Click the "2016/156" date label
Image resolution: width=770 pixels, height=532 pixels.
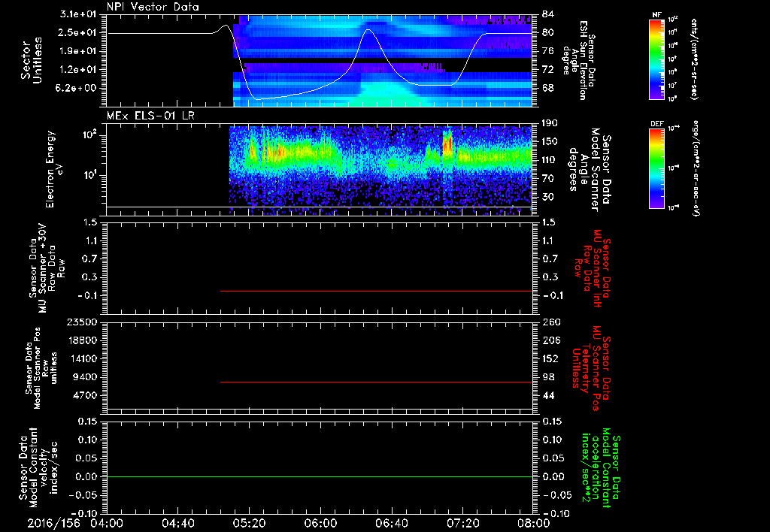pos(53,523)
